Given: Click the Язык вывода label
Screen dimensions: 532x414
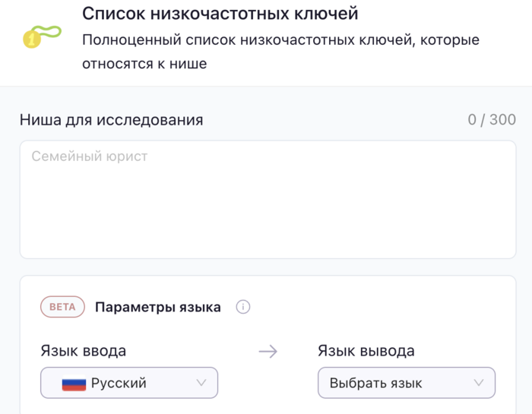Looking at the screenshot, I should [366, 351].
